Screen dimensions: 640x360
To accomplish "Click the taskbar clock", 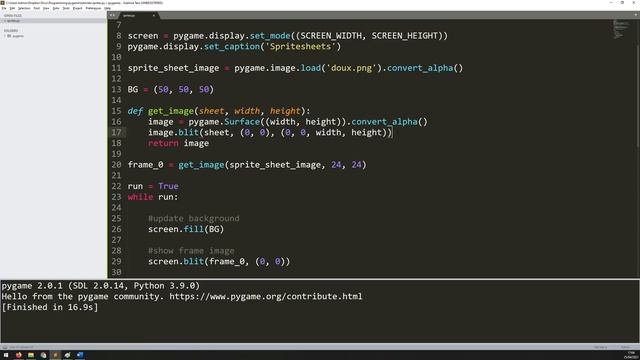I will click(x=631, y=355).
